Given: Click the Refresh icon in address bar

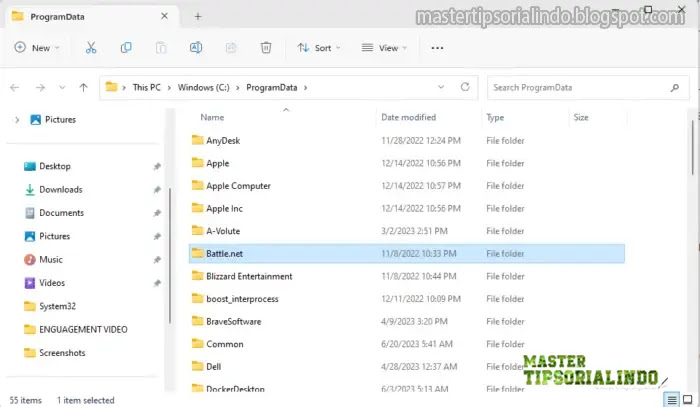Looking at the screenshot, I should click(465, 87).
